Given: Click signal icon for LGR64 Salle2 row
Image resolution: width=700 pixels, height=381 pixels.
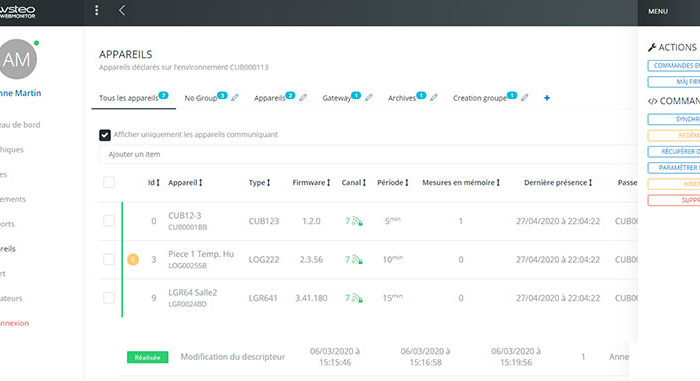Looking at the screenshot, I should click(357, 298).
